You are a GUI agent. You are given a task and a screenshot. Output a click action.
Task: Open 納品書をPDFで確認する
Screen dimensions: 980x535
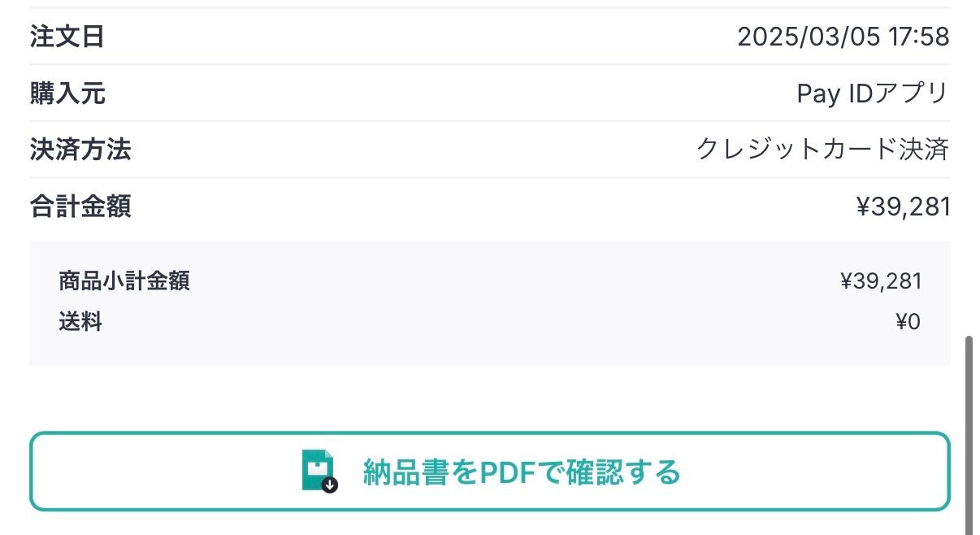click(521, 472)
